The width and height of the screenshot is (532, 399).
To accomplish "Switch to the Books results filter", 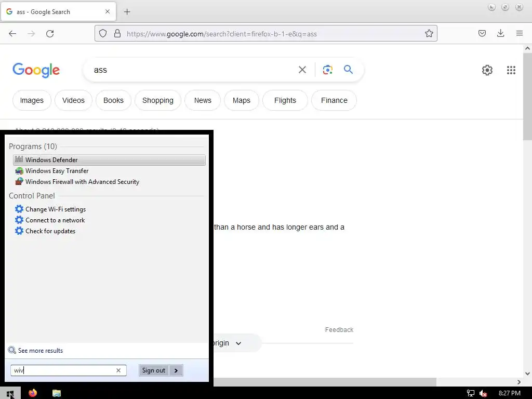I will click(x=113, y=100).
